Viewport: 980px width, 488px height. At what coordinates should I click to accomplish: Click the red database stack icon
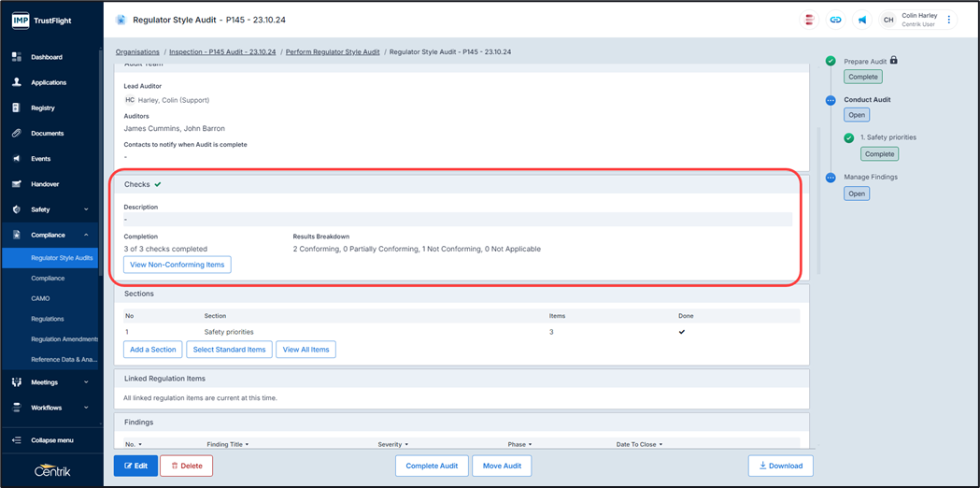tap(809, 20)
